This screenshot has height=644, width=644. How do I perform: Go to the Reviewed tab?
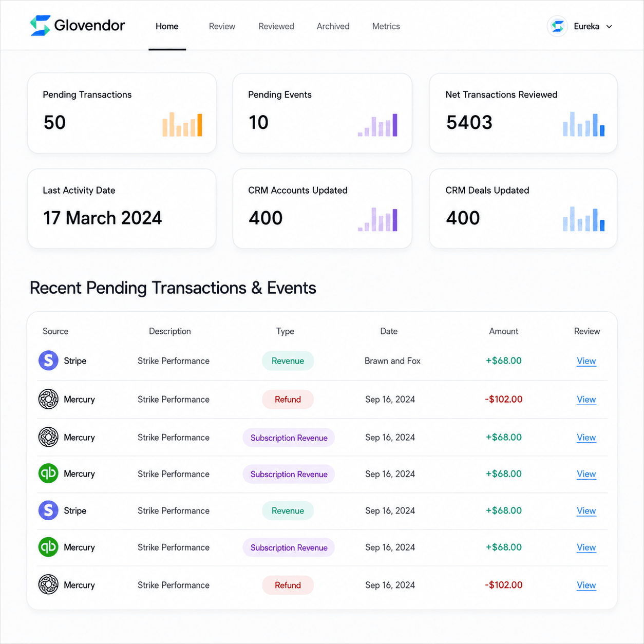(276, 26)
